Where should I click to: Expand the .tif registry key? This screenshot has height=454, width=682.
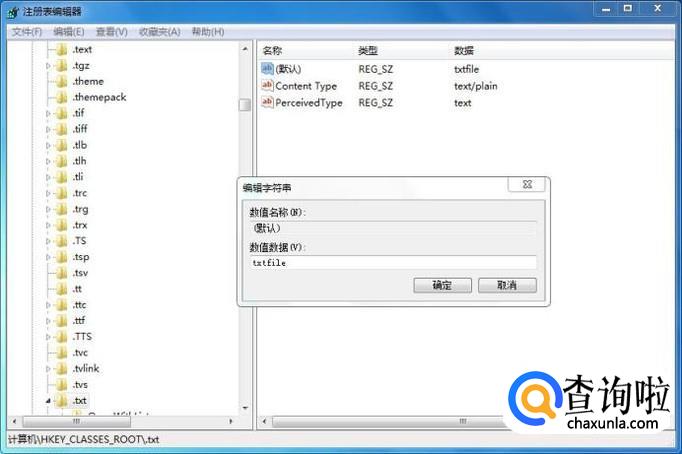[48, 113]
